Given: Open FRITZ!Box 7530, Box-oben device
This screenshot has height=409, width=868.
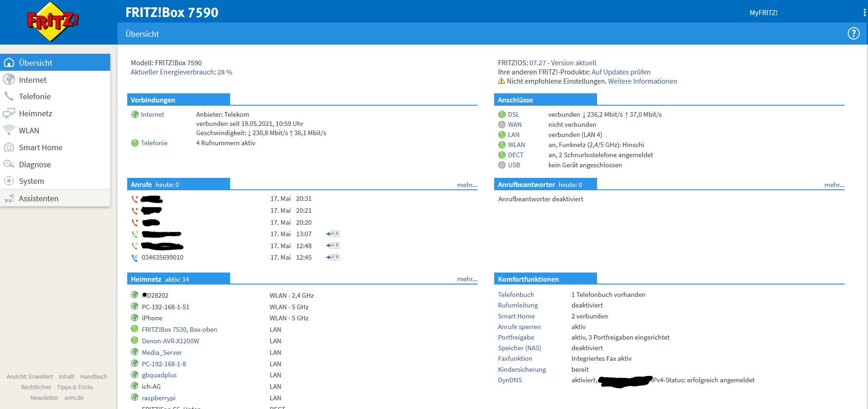Looking at the screenshot, I should 180,329.
